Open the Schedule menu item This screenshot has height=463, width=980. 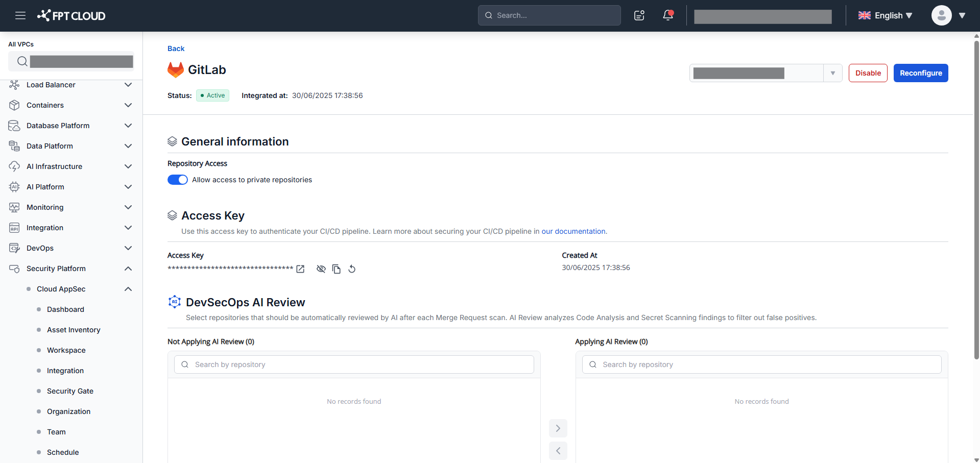tap(63, 452)
